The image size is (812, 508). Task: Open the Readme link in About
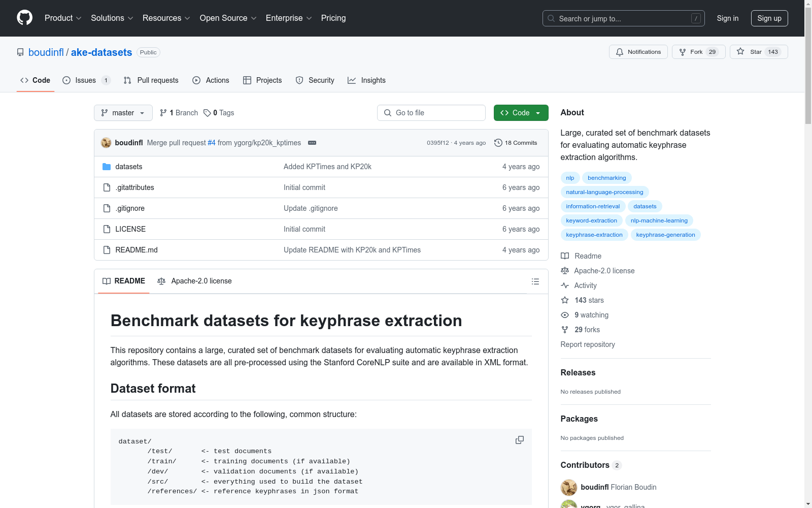582,256
